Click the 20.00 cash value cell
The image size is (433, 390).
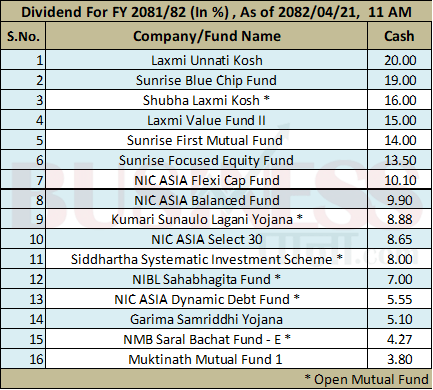pyautogui.click(x=399, y=60)
